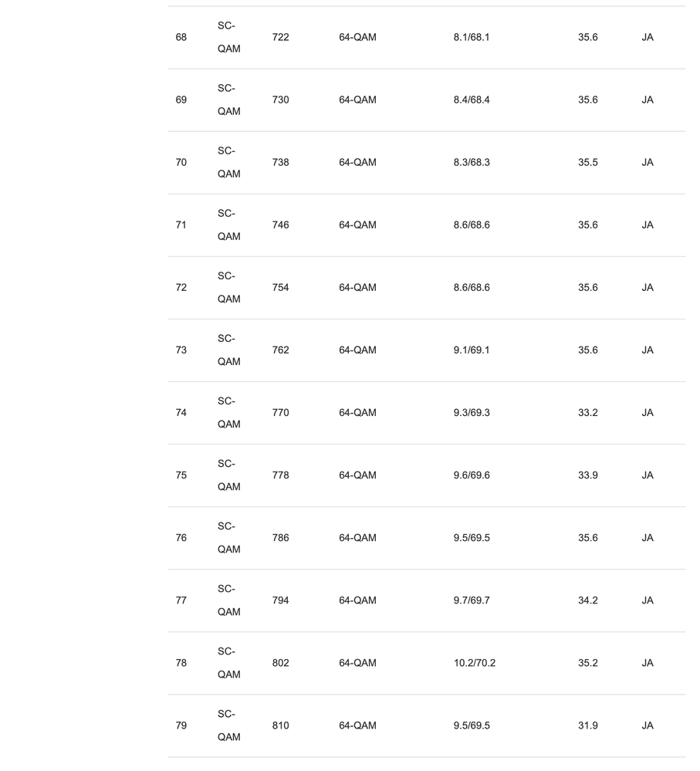This screenshot has width=700, height=771.
Task: Click channel number 68 cell
Action: [x=181, y=37]
